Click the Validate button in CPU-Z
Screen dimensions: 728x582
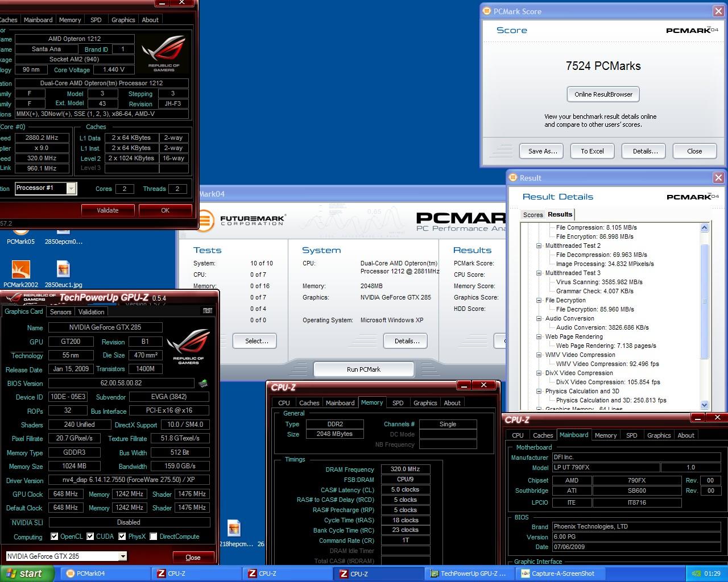coord(107,210)
